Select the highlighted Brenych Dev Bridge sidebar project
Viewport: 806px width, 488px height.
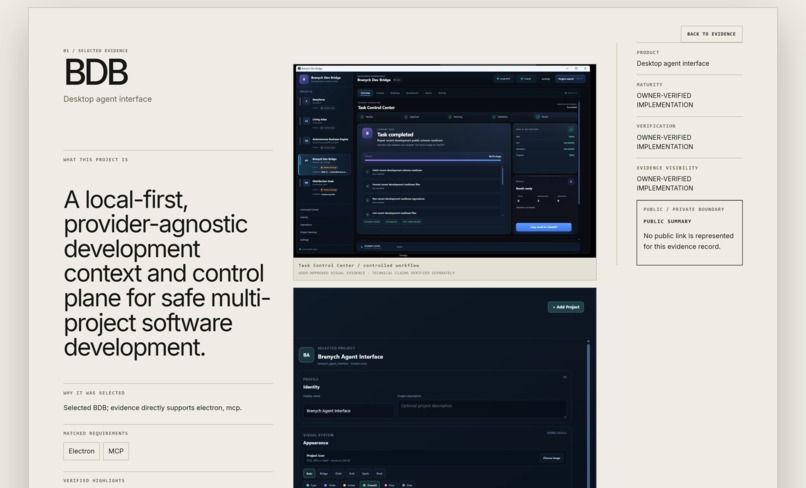pos(325,165)
